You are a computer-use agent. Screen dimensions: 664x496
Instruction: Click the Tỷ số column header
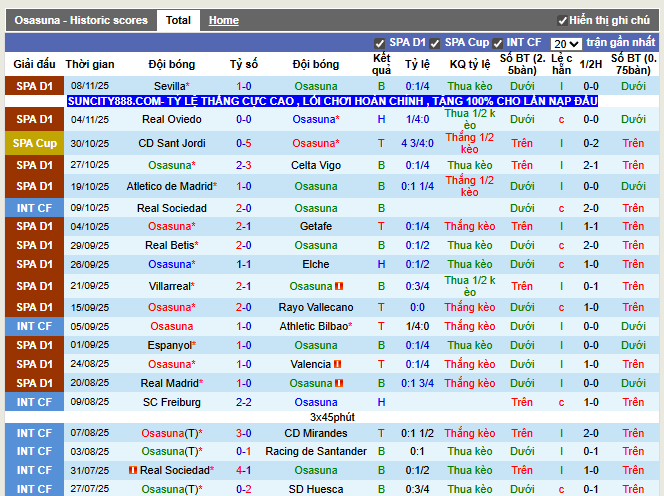coord(243,64)
